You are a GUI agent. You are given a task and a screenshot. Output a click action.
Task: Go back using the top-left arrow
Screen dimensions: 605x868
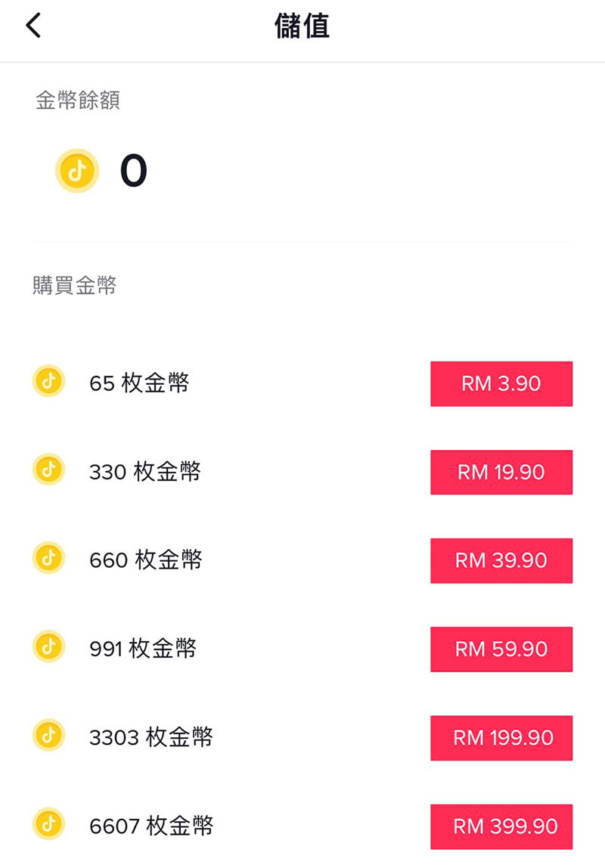(x=33, y=26)
